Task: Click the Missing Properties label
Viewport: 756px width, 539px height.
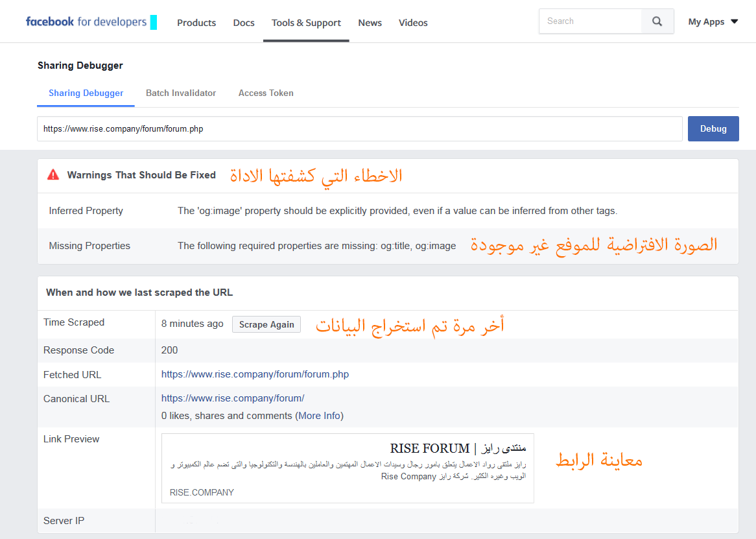Action: [x=89, y=246]
